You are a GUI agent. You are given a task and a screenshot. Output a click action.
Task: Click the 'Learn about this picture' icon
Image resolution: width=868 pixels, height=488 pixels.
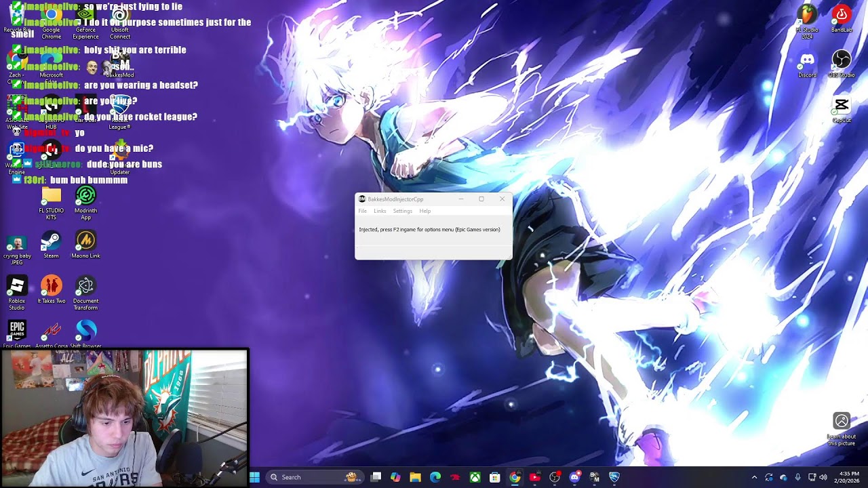click(x=842, y=430)
